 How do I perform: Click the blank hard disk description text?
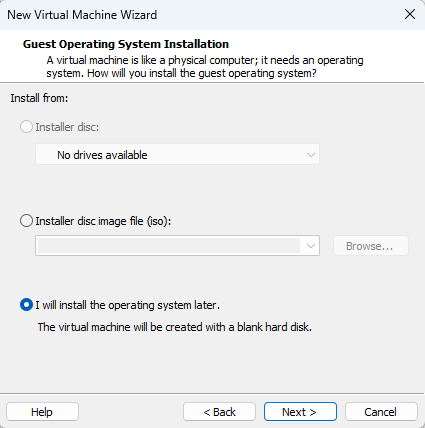[x=175, y=327]
